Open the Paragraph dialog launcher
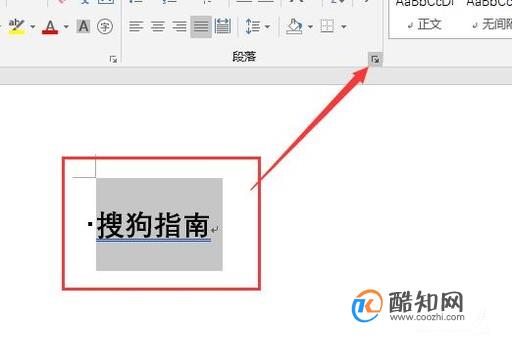Viewport: 512px width, 360px height. pyautogui.click(x=375, y=60)
